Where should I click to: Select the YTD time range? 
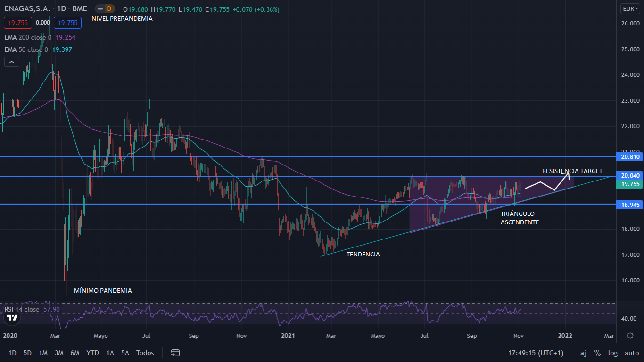93,353
